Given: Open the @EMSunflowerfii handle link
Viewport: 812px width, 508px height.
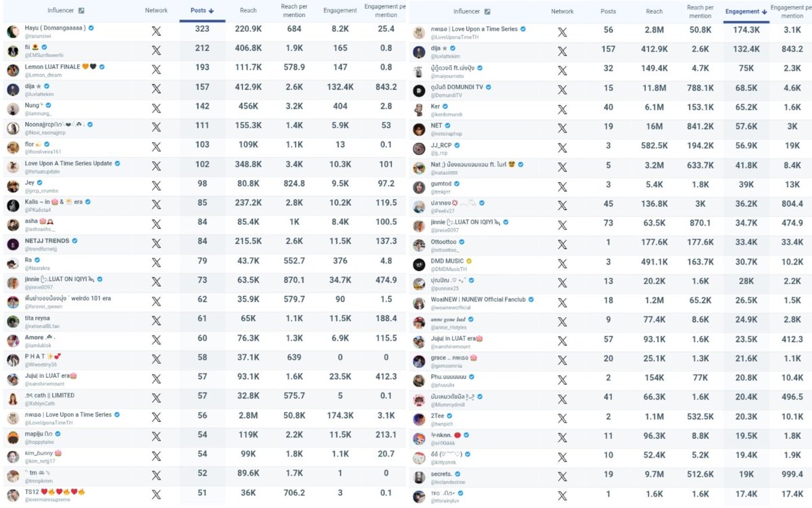Looking at the screenshot, I should click(x=44, y=56).
